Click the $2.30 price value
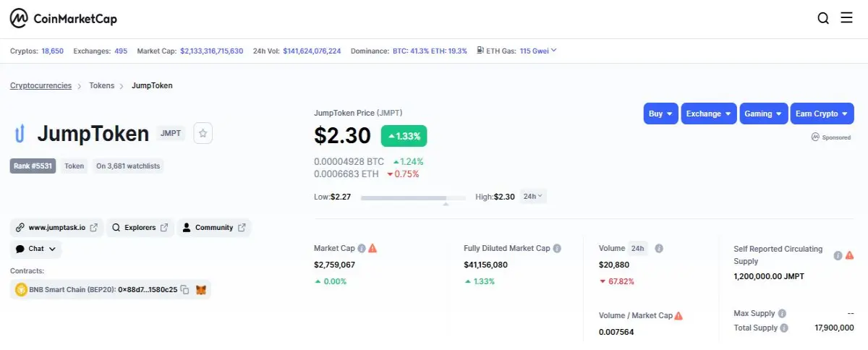Screen dimensions: 868x350 pyautogui.click(x=342, y=135)
